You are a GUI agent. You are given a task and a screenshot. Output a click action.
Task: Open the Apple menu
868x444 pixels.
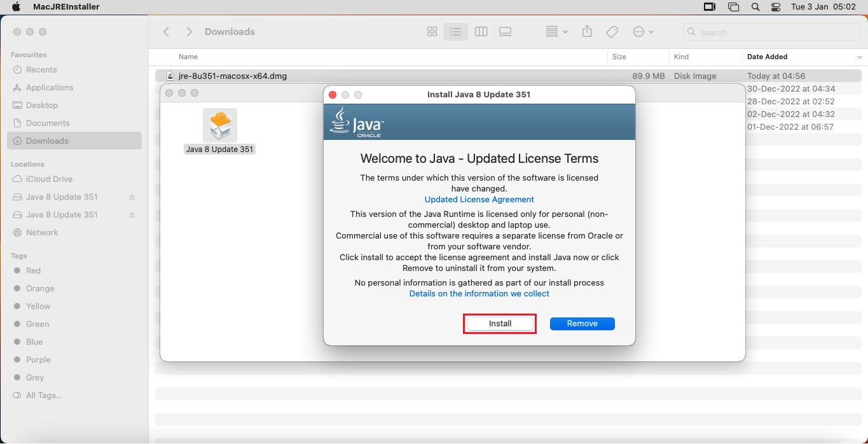[x=17, y=7]
